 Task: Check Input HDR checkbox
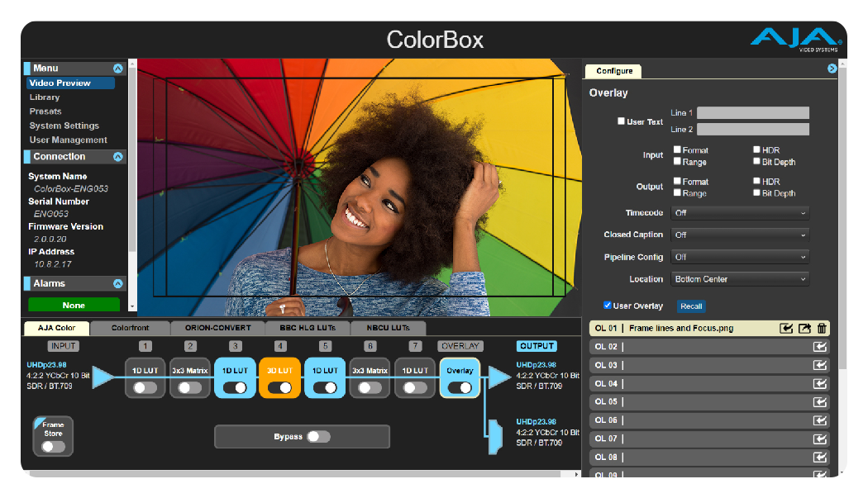pyautogui.click(x=756, y=149)
